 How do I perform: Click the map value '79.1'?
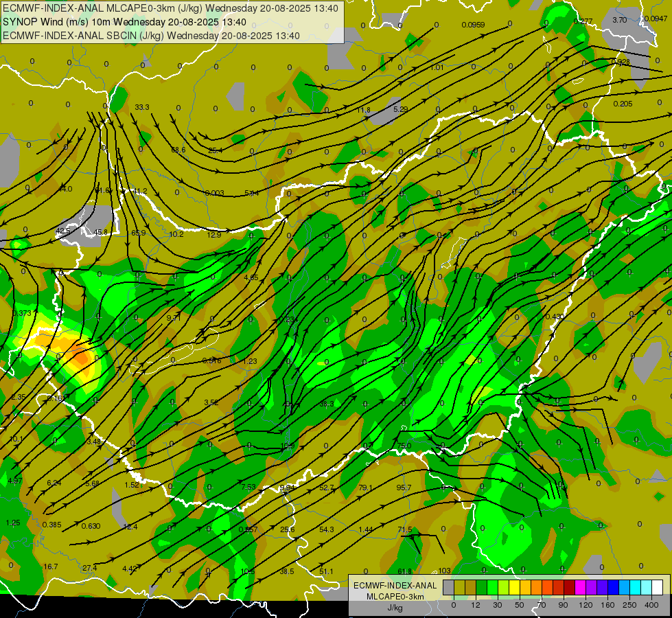(365, 488)
